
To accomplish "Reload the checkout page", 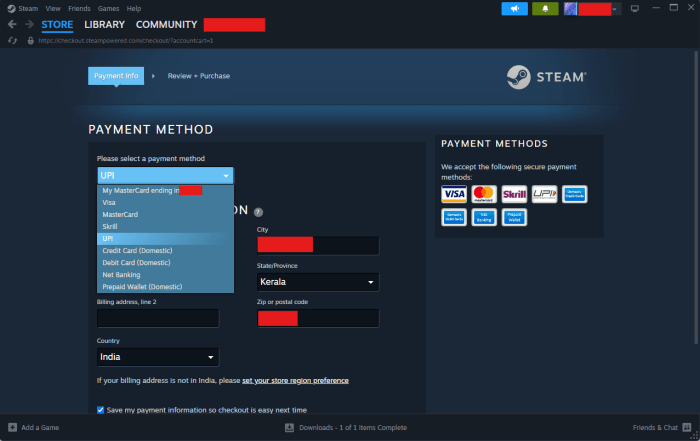I will 12,41.
